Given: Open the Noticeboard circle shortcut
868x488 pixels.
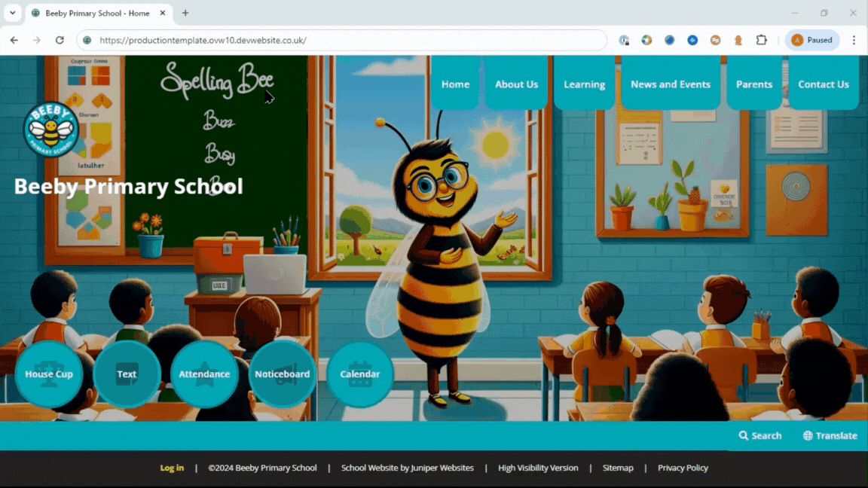Looking at the screenshot, I should 282,374.
